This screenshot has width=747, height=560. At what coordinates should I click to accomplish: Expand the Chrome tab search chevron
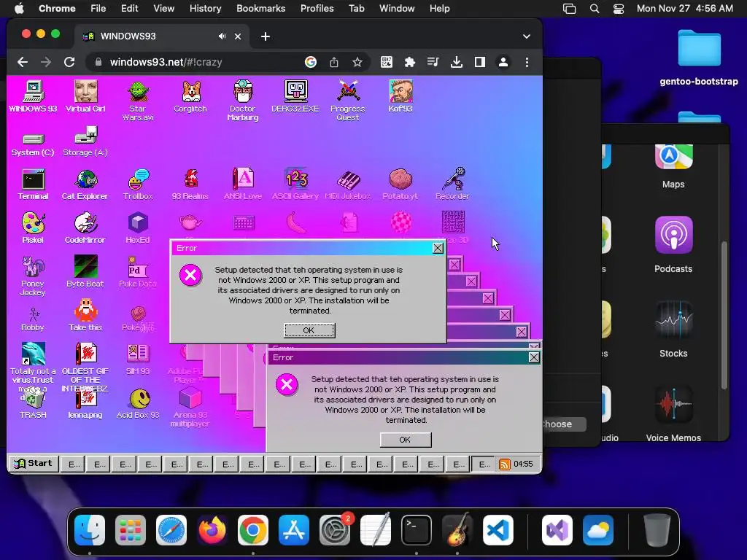click(x=527, y=36)
